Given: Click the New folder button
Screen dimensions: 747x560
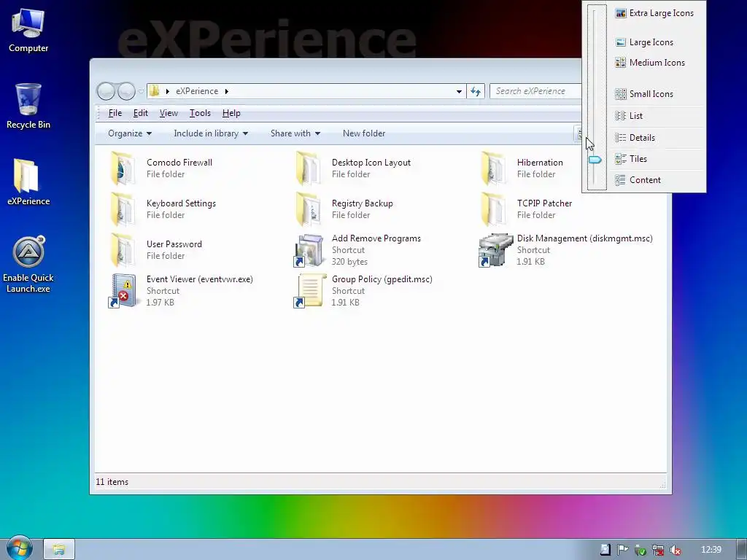Looking at the screenshot, I should click(x=364, y=133).
